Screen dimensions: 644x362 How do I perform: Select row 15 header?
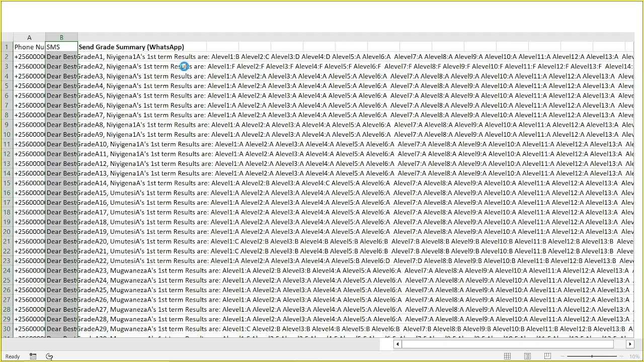(x=7, y=183)
